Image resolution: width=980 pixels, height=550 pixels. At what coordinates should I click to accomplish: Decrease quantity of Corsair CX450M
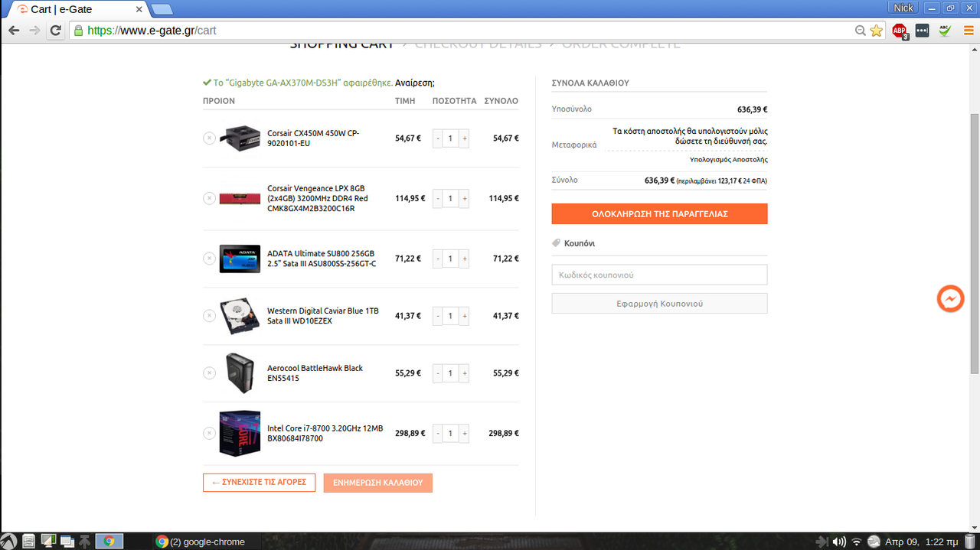438,138
